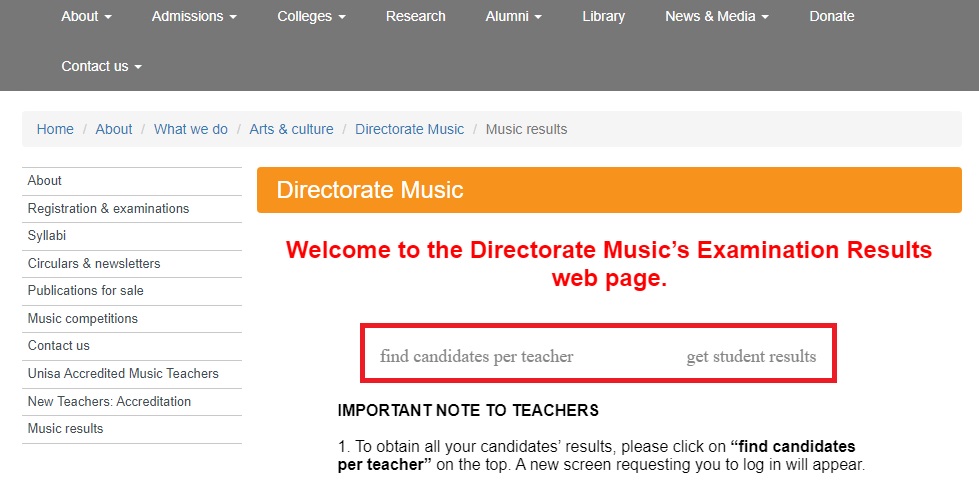979x482 pixels.
Task: Go to the Research page
Action: 415,16
